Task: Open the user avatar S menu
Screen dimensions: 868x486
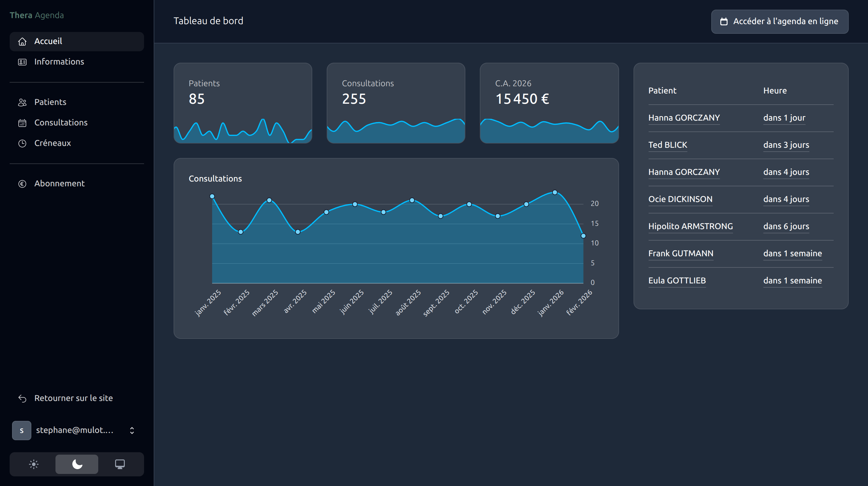Action: [22, 431]
